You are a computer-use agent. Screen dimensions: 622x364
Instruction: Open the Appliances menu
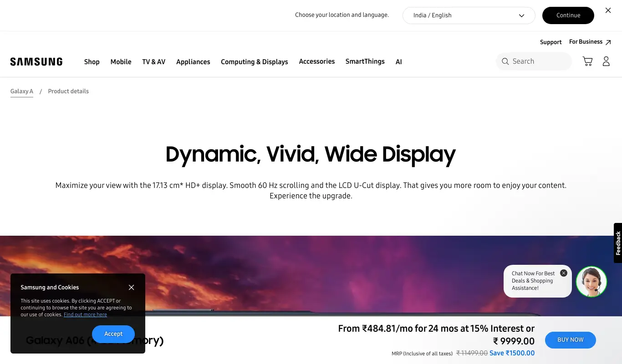(193, 62)
